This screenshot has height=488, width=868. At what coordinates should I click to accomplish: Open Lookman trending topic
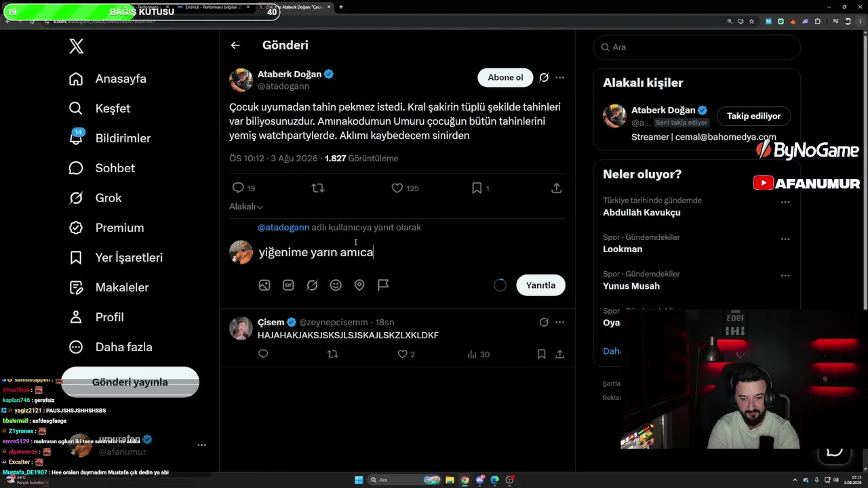coord(623,249)
